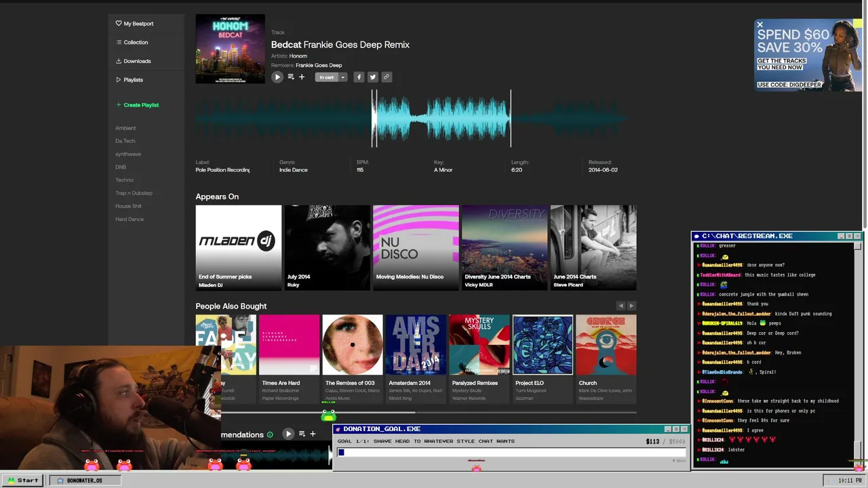The height and width of the screenshot is (488, 868).
Task: Click the Frankie Goes Deep remixer link
Action: click(x=319, y=65)
